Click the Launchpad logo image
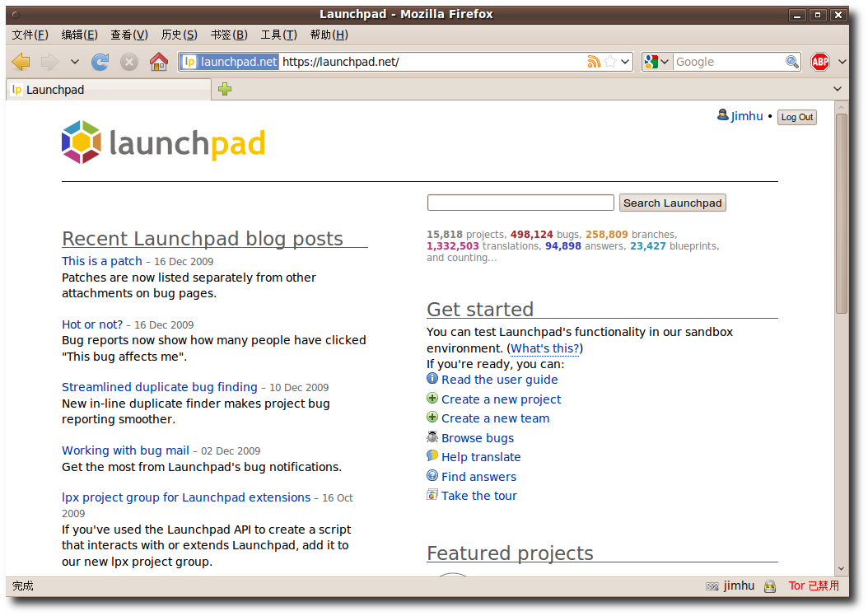 tap(163, 142)
